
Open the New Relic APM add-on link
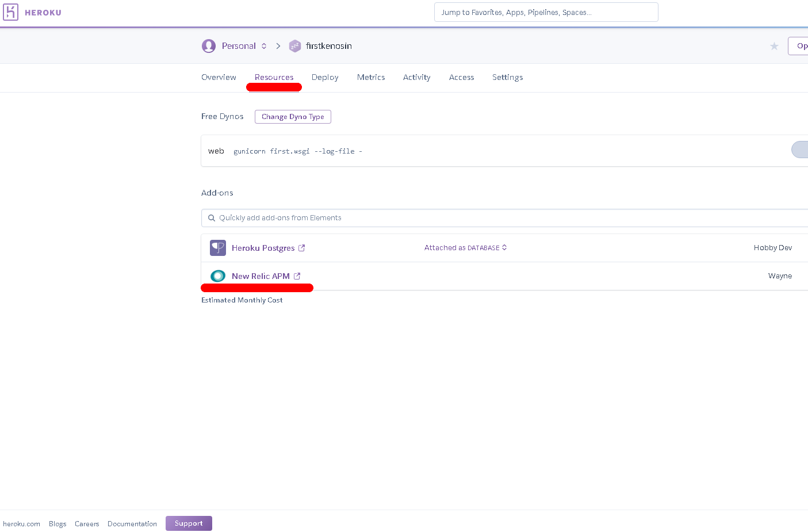coord(261,276)
